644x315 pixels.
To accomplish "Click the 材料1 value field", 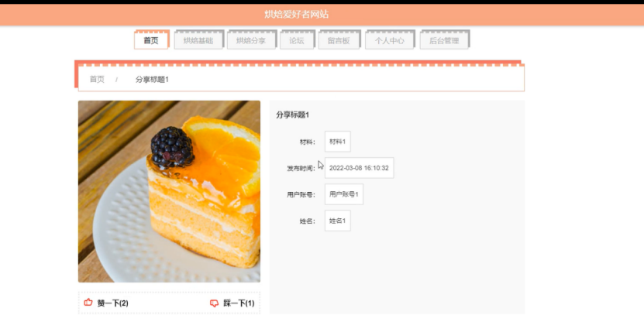I will (x=338, y=142).
